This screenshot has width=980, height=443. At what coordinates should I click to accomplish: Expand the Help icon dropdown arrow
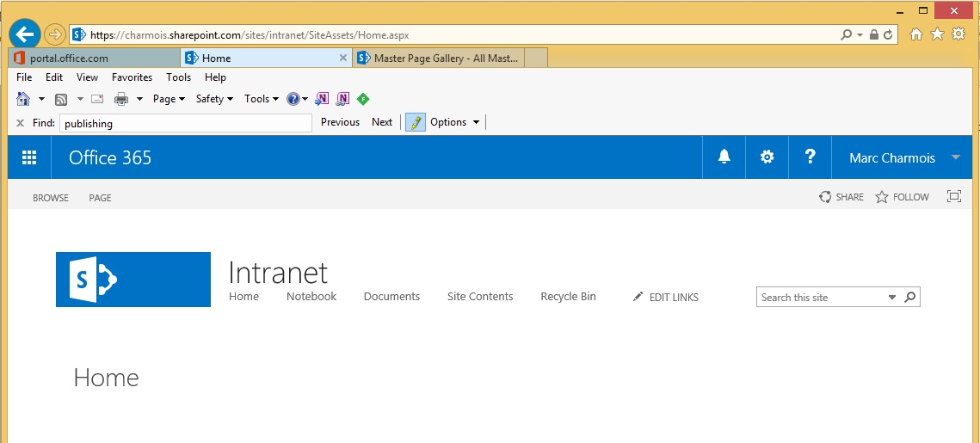[305, 99]
